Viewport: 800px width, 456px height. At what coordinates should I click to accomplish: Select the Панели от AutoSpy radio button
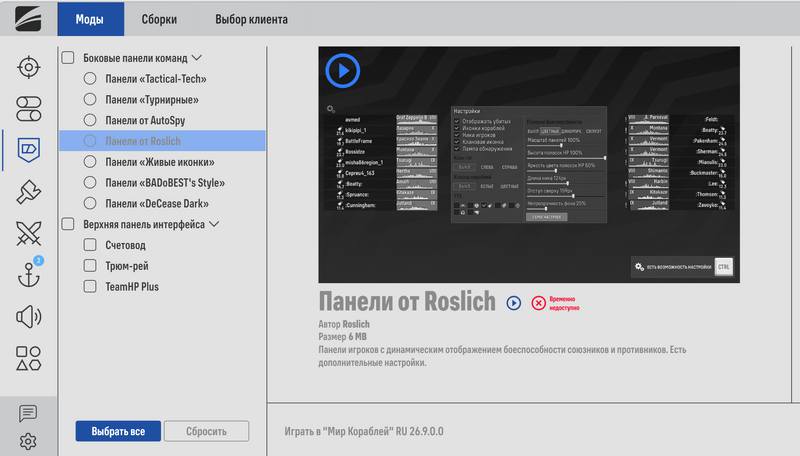90,120
